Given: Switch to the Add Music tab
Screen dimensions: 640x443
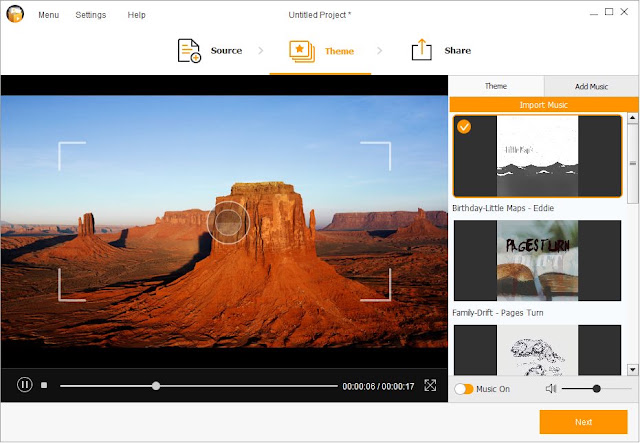Looking at the screenshot, I should click(x=591, y=86).
